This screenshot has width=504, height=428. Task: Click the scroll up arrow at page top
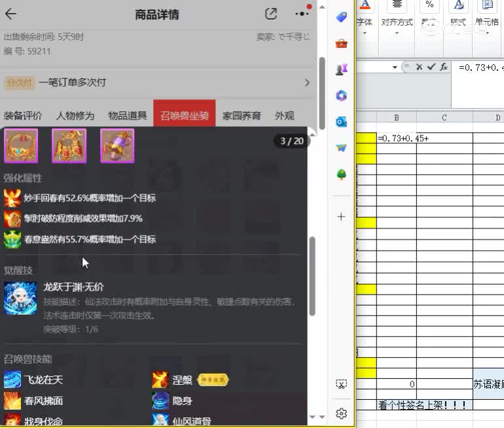(x=322, y=7)
